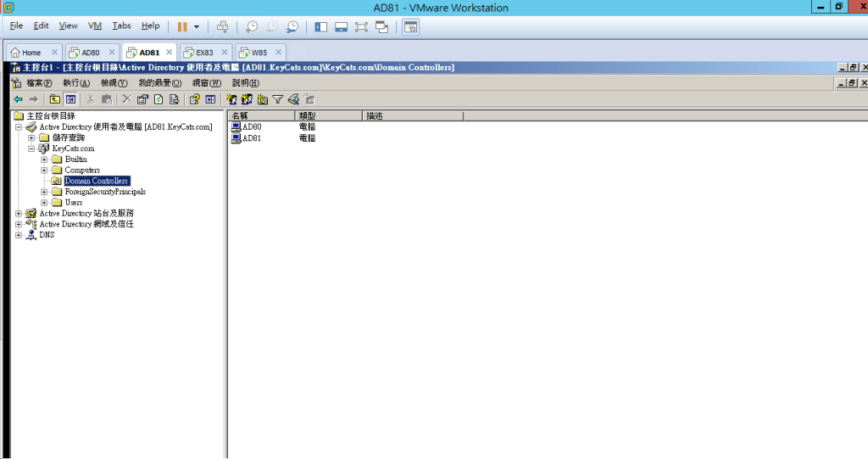
Task: Click VMware take snapshot clock icon
Action: (x=252, y=27)
